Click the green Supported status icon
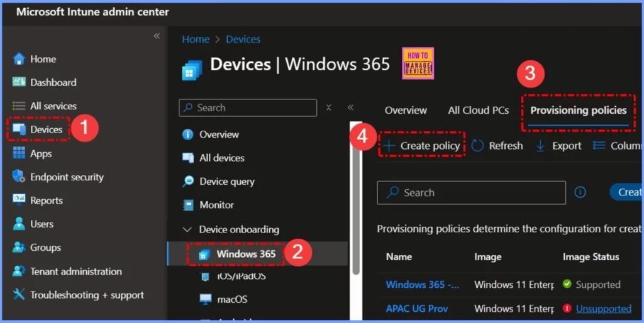This screenshot has height=323, width=644. pos(567,284)
